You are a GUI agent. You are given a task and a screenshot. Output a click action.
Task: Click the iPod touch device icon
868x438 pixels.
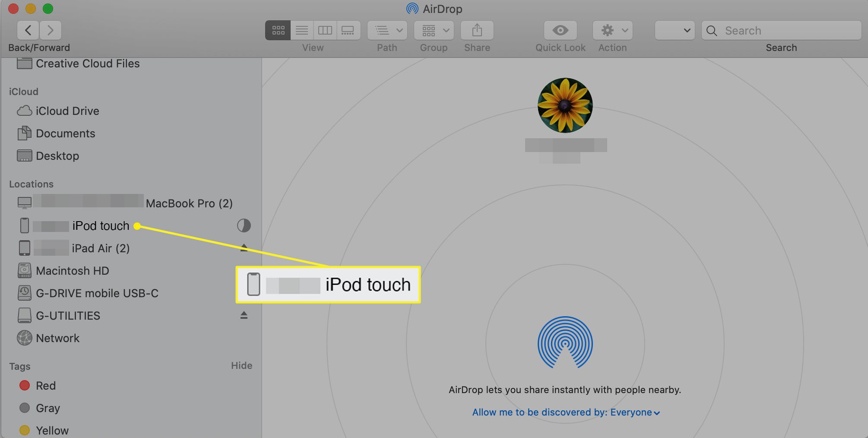(x=25, y=225)
